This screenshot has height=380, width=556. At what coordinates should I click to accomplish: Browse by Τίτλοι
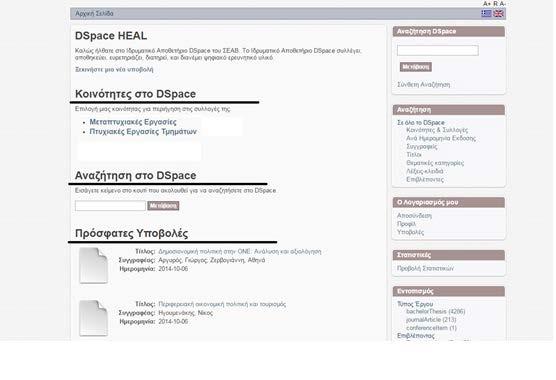pos(414,155)
